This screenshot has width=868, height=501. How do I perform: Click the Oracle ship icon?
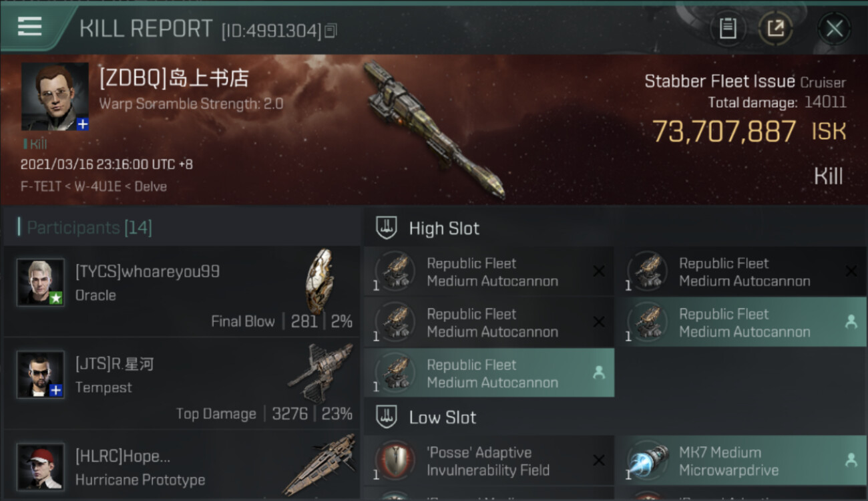pyautogui.click(x=320, y=281)
